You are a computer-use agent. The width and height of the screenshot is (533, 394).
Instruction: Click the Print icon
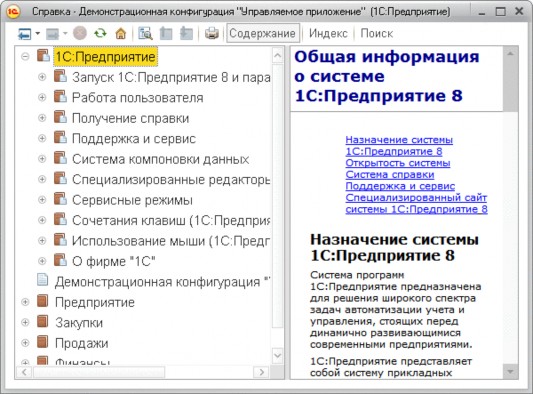tap(211, 33)
